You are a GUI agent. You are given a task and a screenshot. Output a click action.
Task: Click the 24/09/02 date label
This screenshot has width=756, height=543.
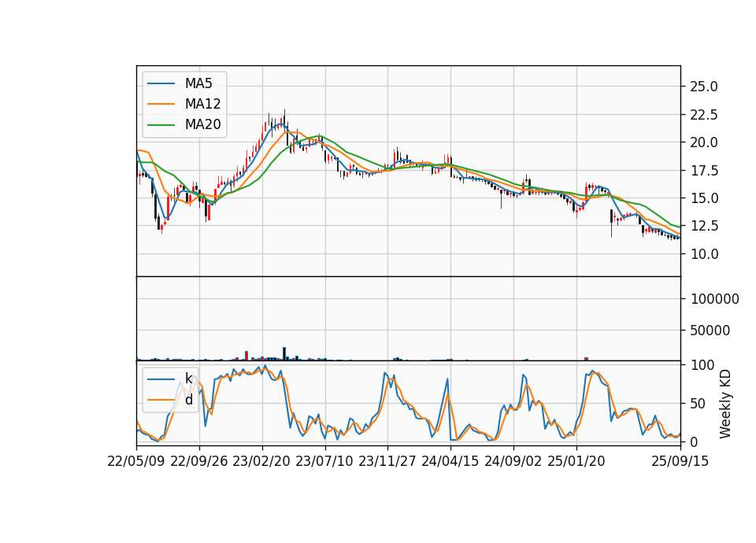pyautogui.click(x=513, y=461)
